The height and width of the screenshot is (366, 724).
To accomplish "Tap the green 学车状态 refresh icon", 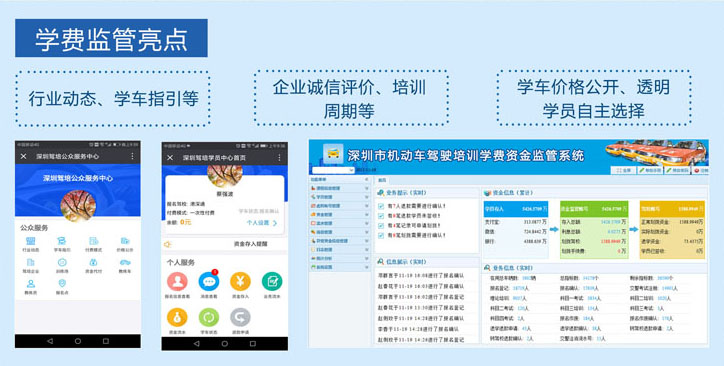I will point(209,318).
